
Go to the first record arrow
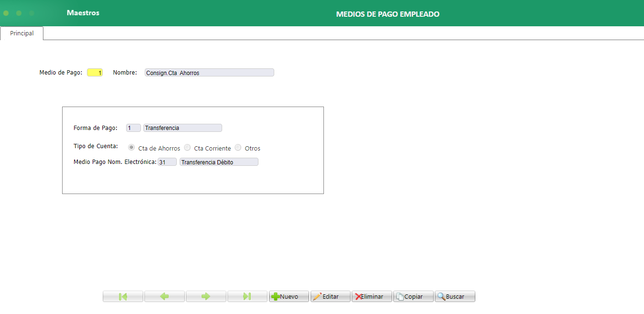pos(123,296)
